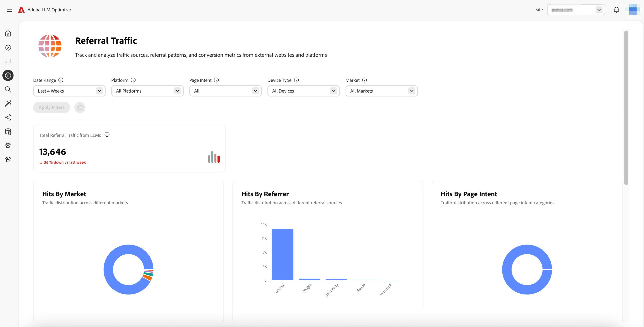644x327 pixels.
Task: Select the active Referral Traffic sidebar icon
Action: point(8,75)
